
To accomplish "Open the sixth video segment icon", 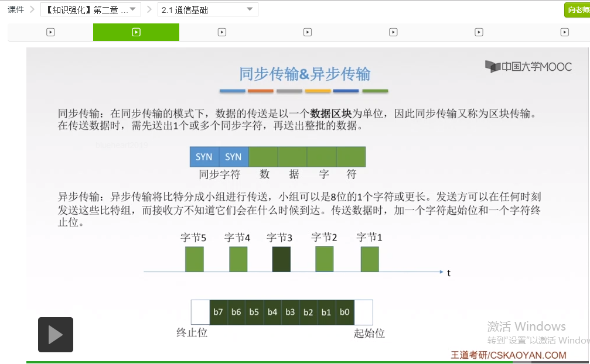I will click(479, 32).
